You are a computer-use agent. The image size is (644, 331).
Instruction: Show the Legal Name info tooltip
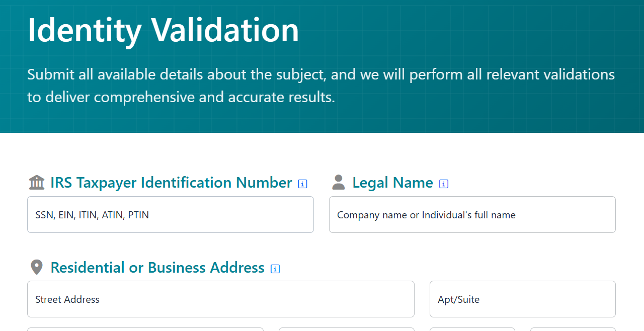[444, 184]
